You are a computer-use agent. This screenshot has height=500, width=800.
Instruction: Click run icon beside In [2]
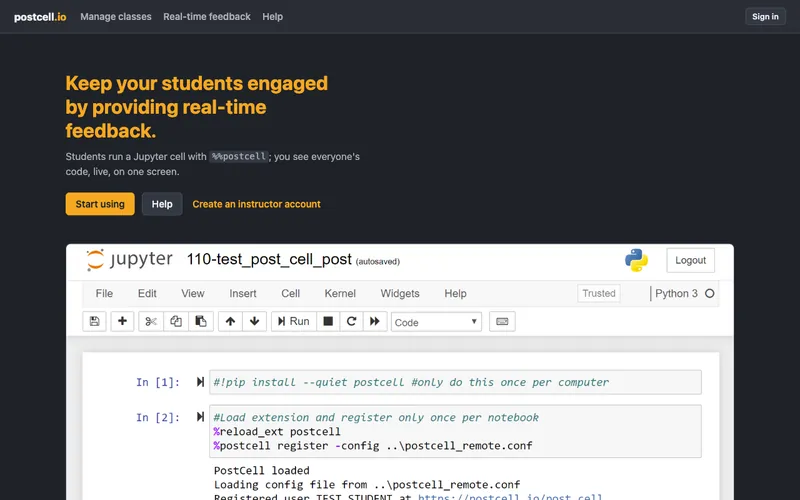tap(201, 417)
